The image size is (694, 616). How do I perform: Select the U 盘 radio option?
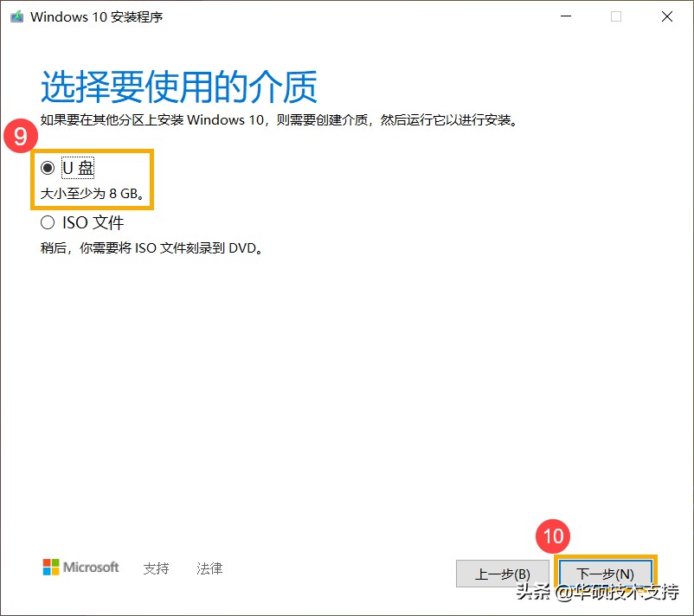pos(48,168)
